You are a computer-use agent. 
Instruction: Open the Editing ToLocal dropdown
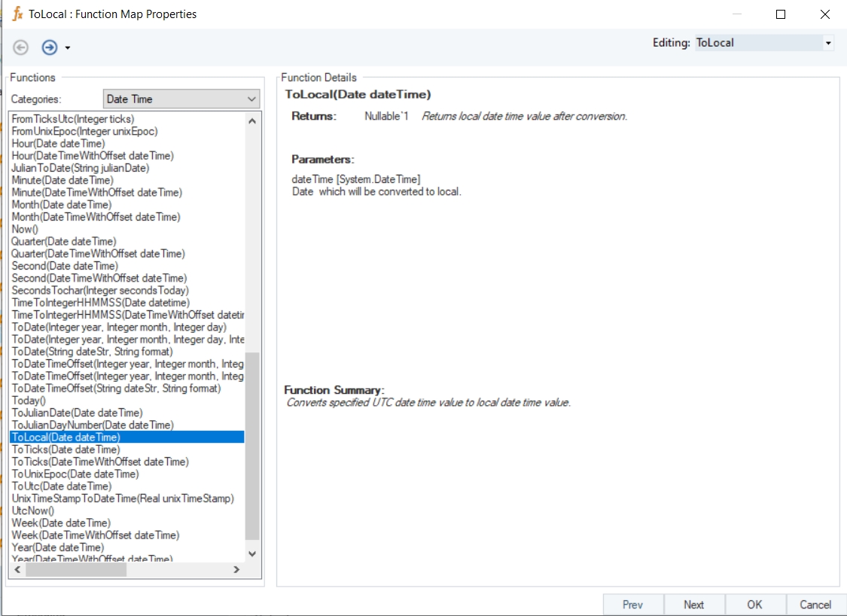coord(828,43)
